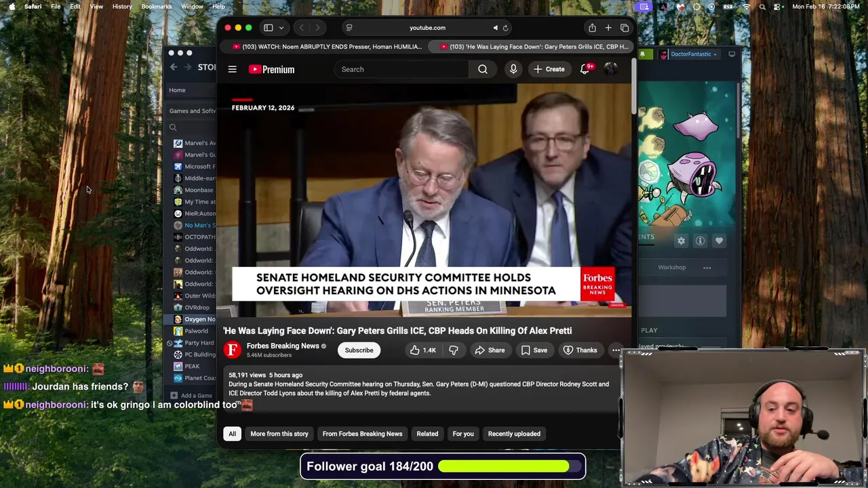Open macOS Spotlight search icon
Screen dimensions: 868x488
(x=762, y=7)
